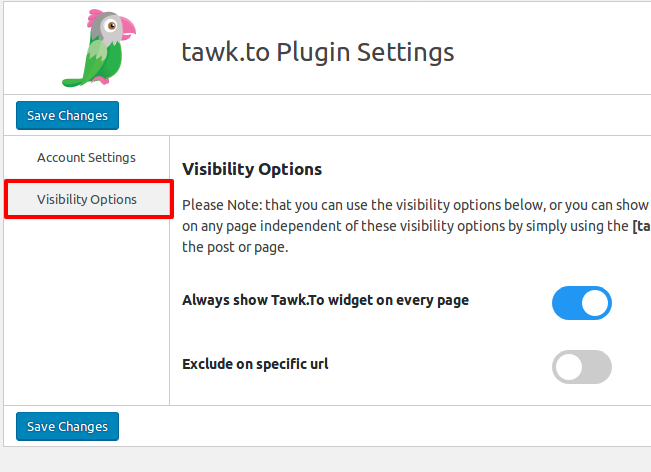Click gray track of exclude url switch

pos(597,367)
